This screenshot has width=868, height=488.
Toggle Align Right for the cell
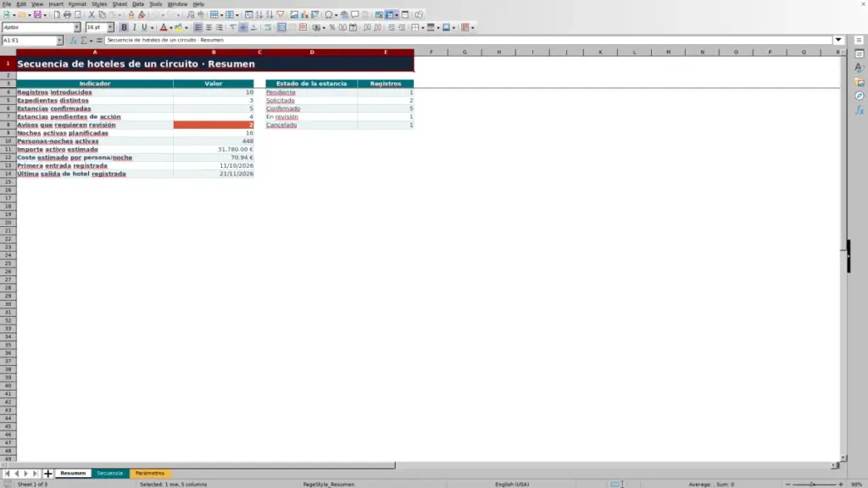pyautogui.click(x=220, y=28)
